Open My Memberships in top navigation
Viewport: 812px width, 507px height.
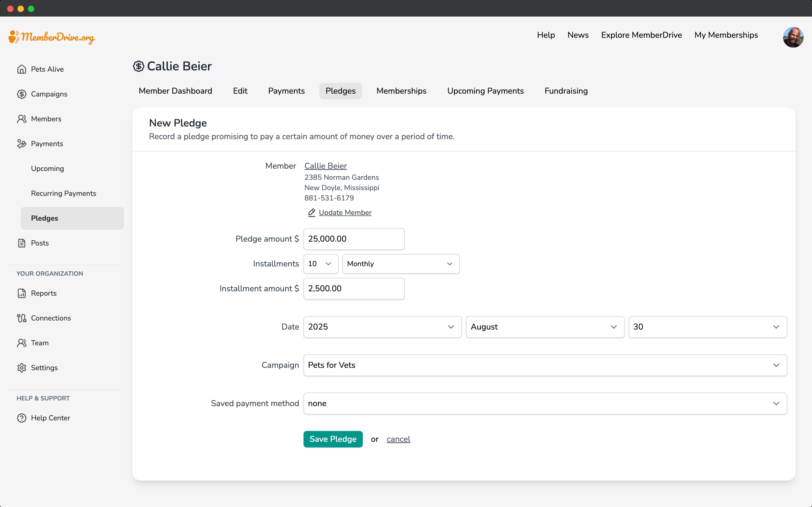click(726, 35)
